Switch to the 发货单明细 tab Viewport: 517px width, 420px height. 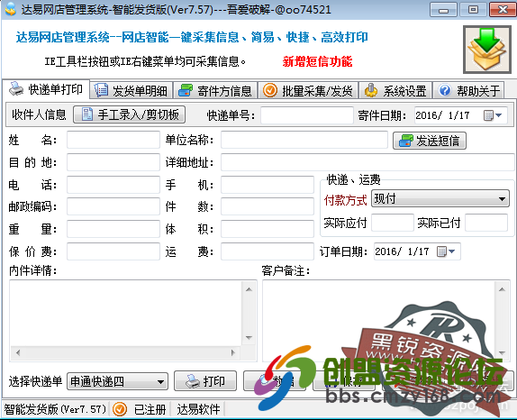click(x=132, y=91)
